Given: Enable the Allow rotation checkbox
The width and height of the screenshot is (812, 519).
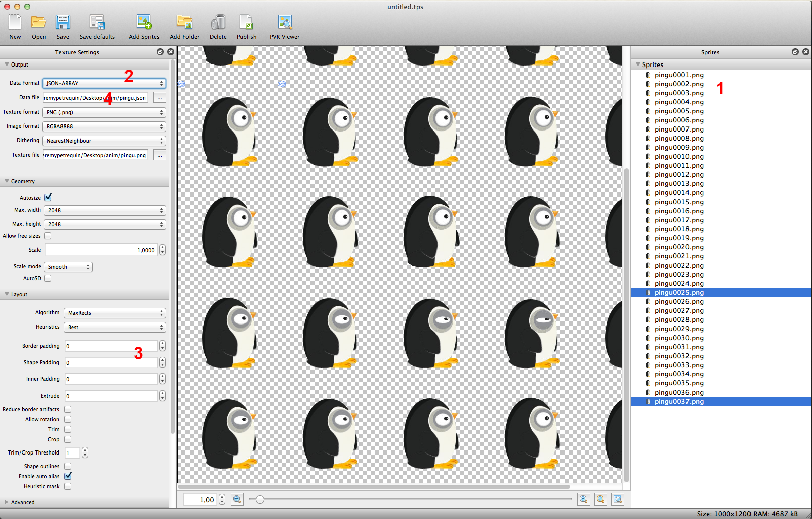Looking at the screenshot, I should click(x=67, y=419).
